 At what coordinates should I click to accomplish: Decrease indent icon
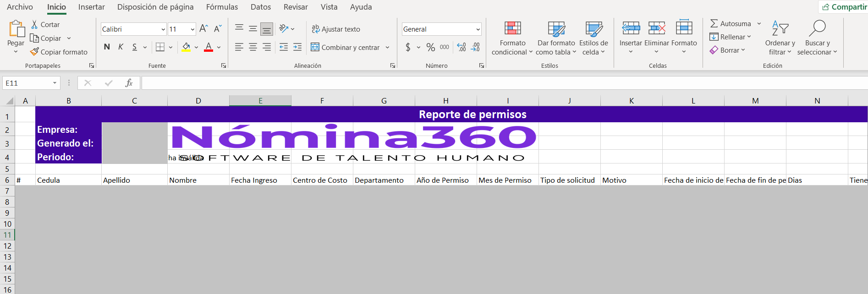pos(284,47)
